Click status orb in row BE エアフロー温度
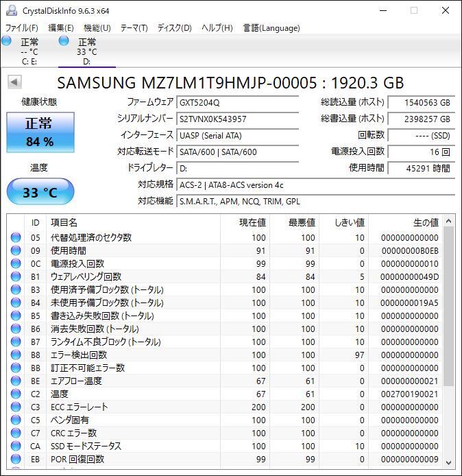This screenshot has width=462, height=476. pyautogui.click(x=16, y=381)
